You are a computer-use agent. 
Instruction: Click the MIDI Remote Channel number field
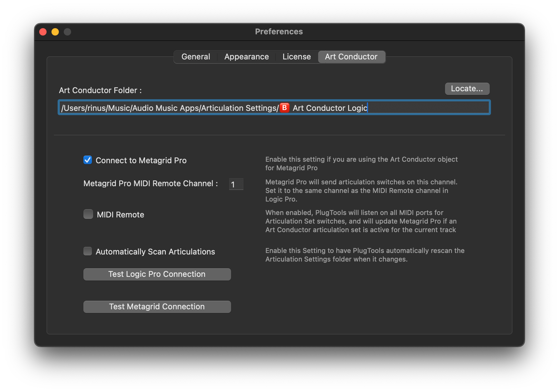(236, 184)
